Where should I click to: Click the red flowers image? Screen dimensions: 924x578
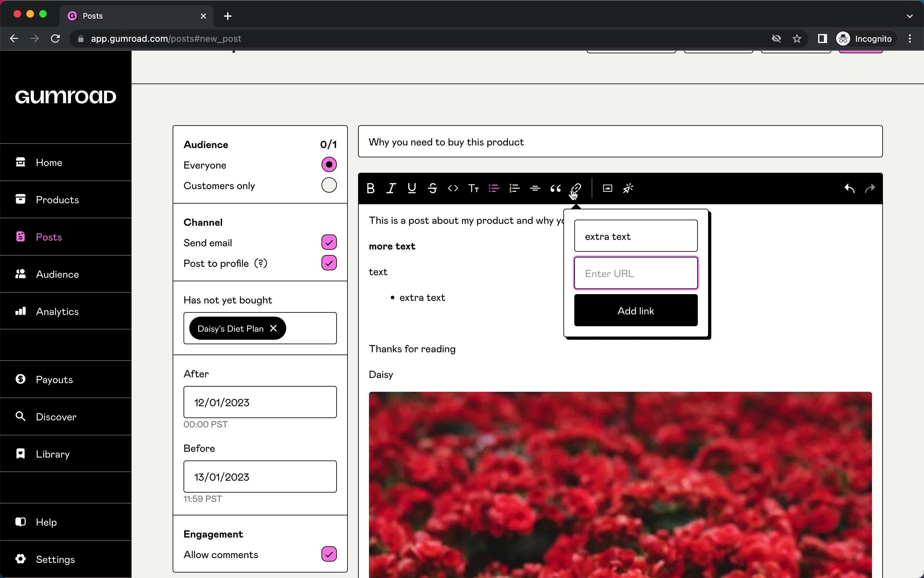(x=620, y=485)
